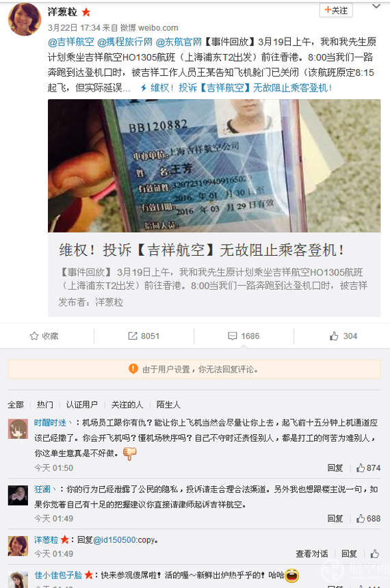Filter comments by 陌生人
Image resolution: width=390 pixels, height=588 pixels.
pos(168,405)
